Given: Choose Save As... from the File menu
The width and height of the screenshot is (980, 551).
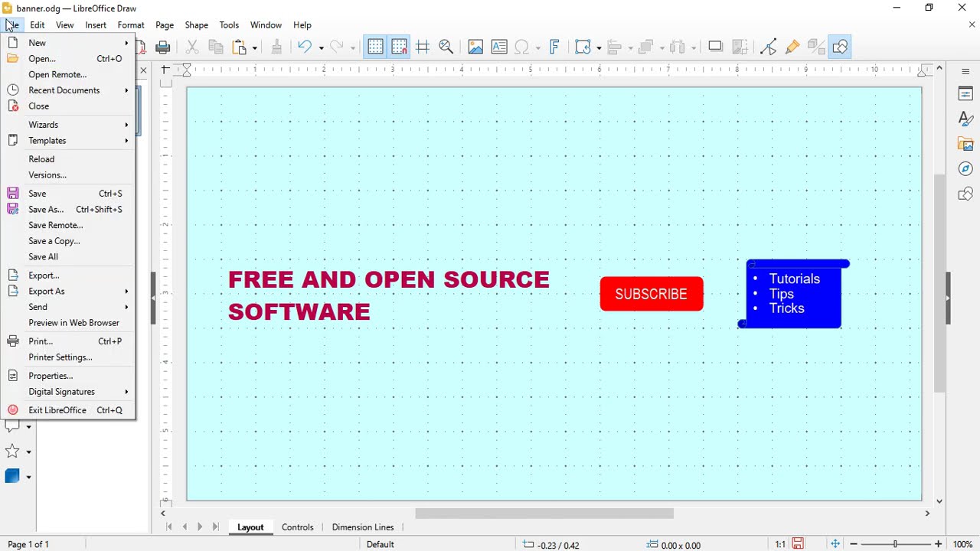Looking at the screenshot, I should (x=69, y=209).
